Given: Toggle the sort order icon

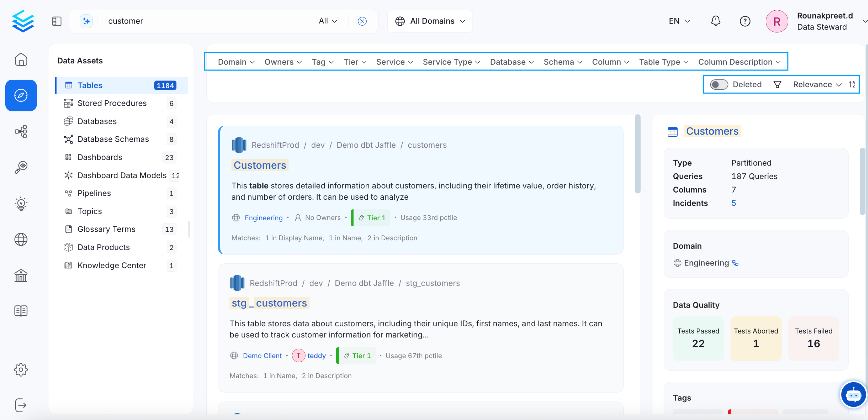Looking at the screenshot, I should click(852, 84).
